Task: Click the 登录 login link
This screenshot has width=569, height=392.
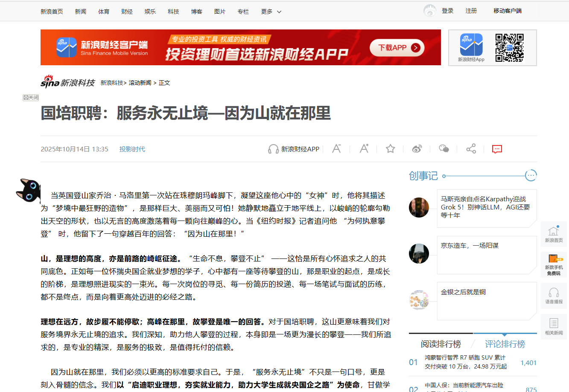Action: [447, 11]
